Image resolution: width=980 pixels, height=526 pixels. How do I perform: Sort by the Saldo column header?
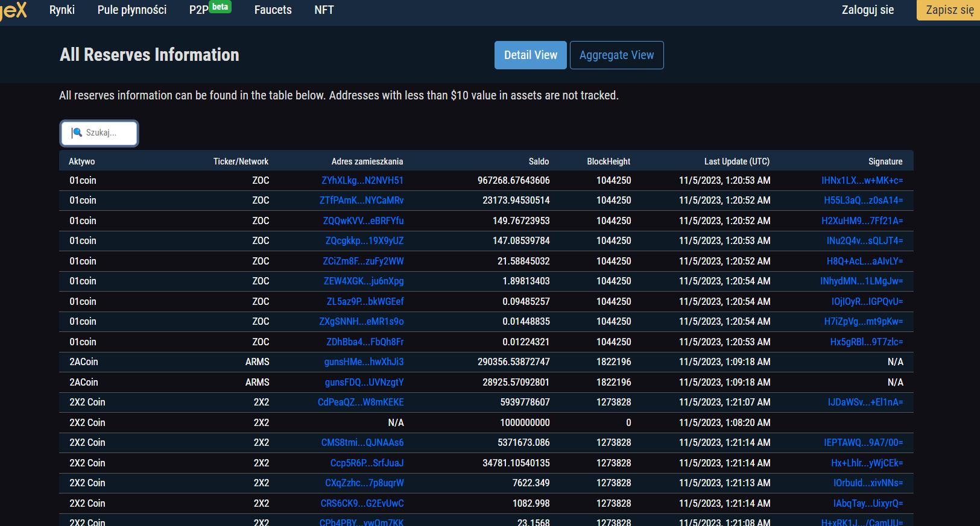click(x=539, y=161)
